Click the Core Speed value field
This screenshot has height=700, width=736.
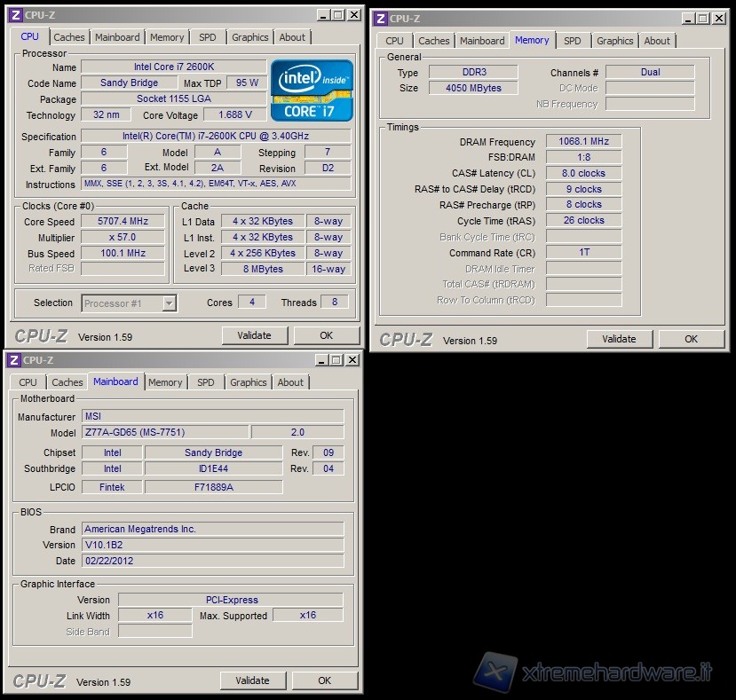(123, 222)
